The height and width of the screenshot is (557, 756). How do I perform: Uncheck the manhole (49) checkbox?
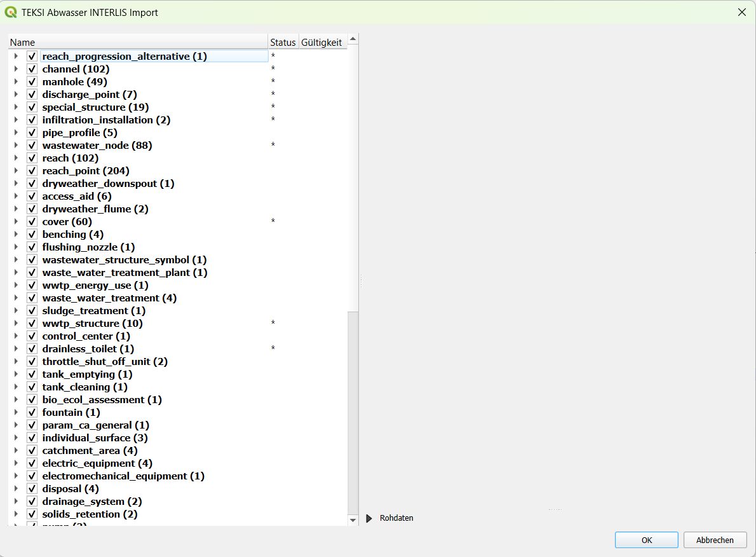pos(32,81)
